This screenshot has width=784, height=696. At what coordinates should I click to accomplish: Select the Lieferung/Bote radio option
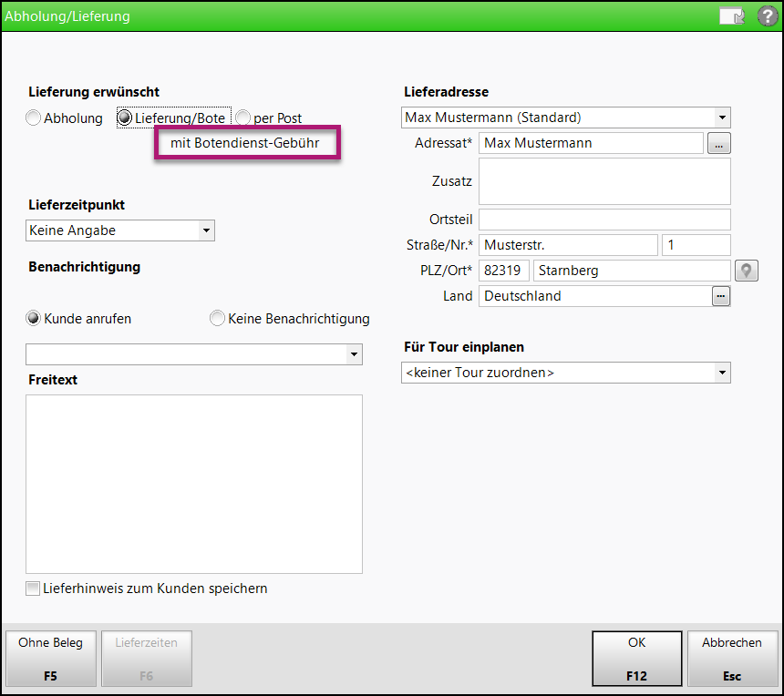[125, 118]
